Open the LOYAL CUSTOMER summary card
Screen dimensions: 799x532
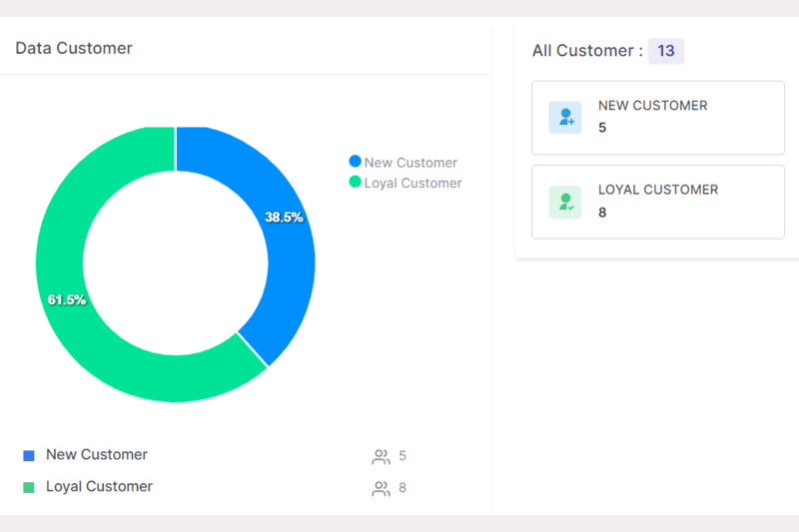click(657, 202)
